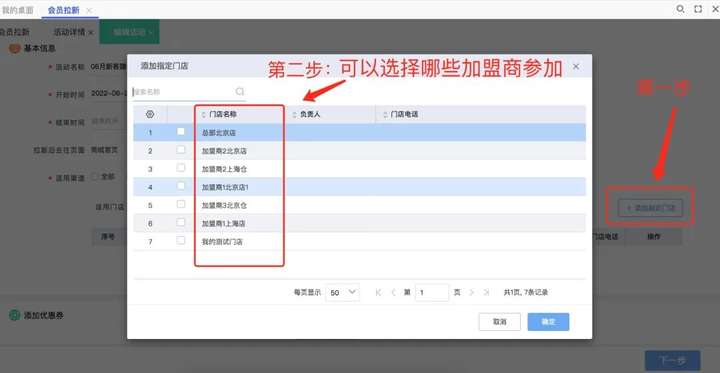Screen dimensions: 720x373
Task: Click the 添加指定门店 button behind the dialog
Action: tap(650, 208)
